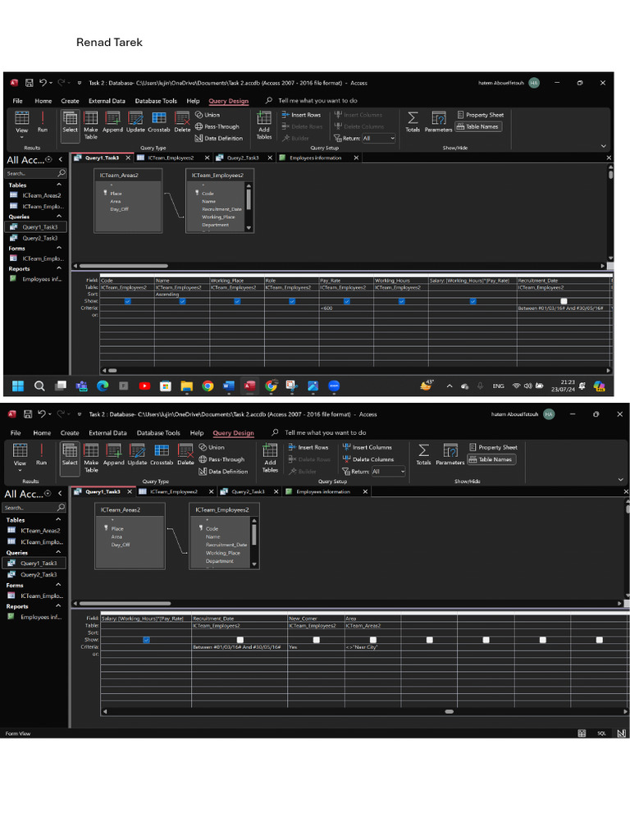Click the scrollbar thumb in upper ICTeam_Employees2 field list
Screen dimensions: 630x840
point(248,199)
